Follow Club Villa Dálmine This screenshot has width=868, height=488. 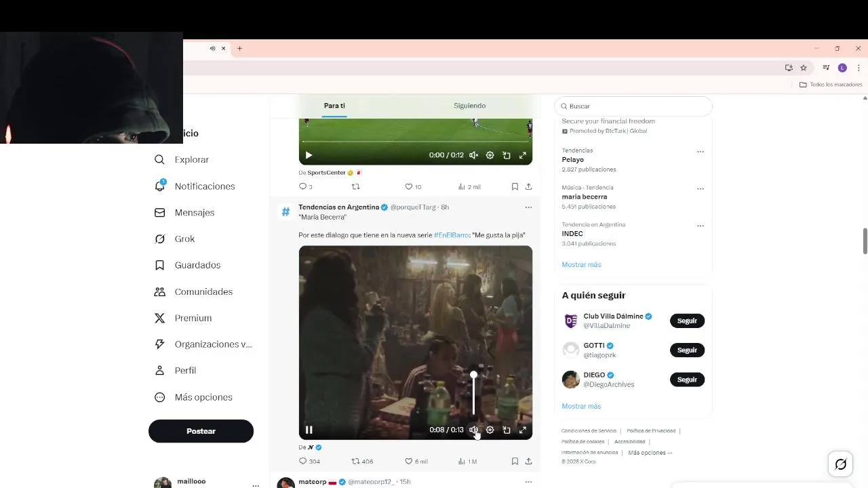[687, 321]
